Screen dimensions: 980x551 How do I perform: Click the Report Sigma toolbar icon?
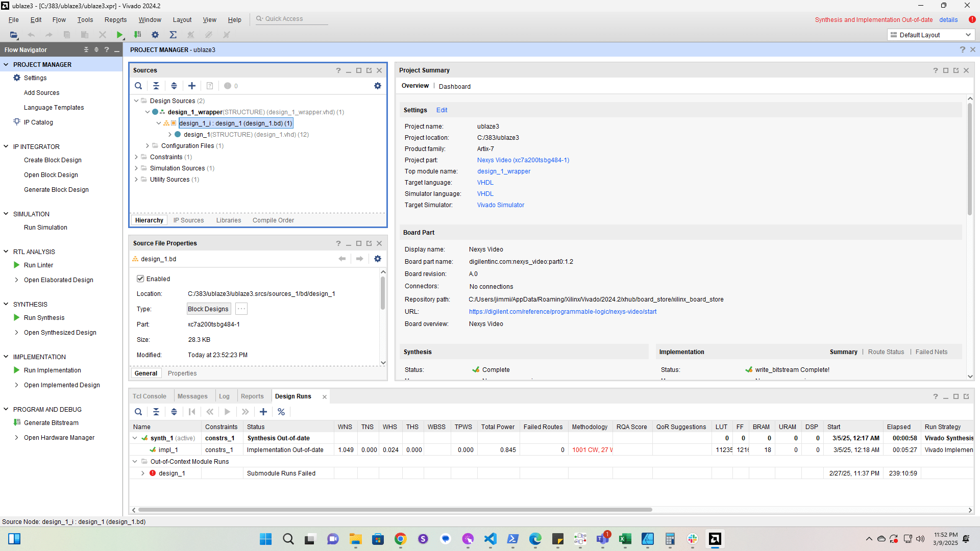pos(173,35)
